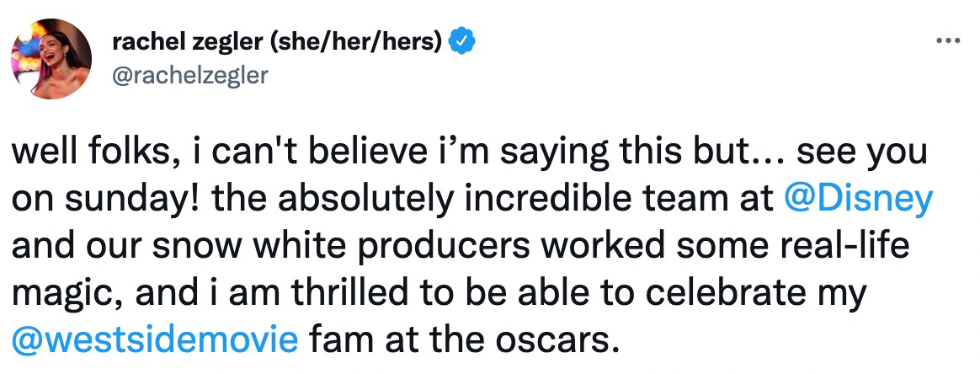Viewport: 980px width, 374px height.
Task: Click the '(she/her/hers)' pronouns in the name
Action: pyautogui.click(x=360, y=42)
